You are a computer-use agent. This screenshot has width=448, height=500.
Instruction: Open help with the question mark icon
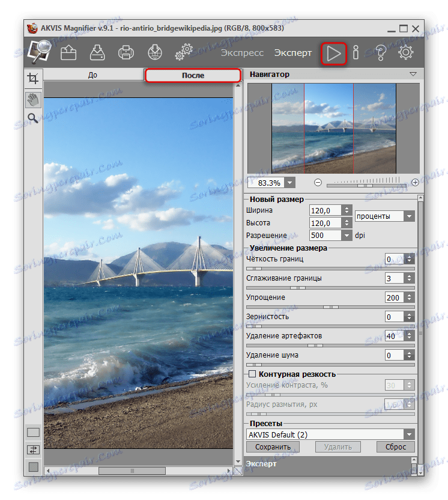[x=381, y=53]
